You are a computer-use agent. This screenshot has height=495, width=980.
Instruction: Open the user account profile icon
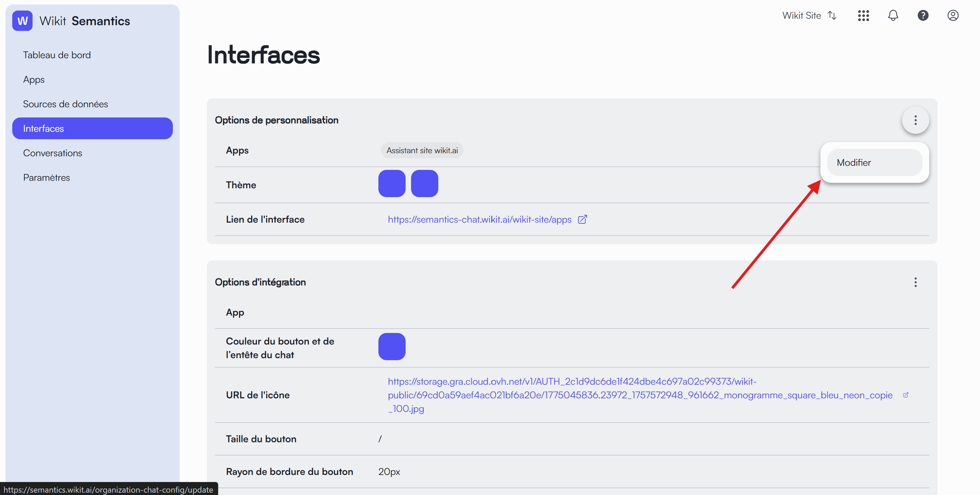tap(953, 16)
